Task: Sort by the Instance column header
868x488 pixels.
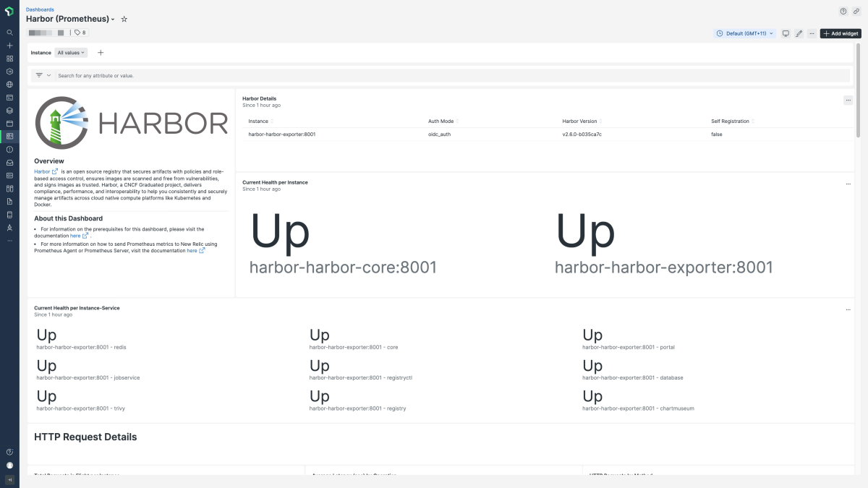Action: (x=261, y=121)
